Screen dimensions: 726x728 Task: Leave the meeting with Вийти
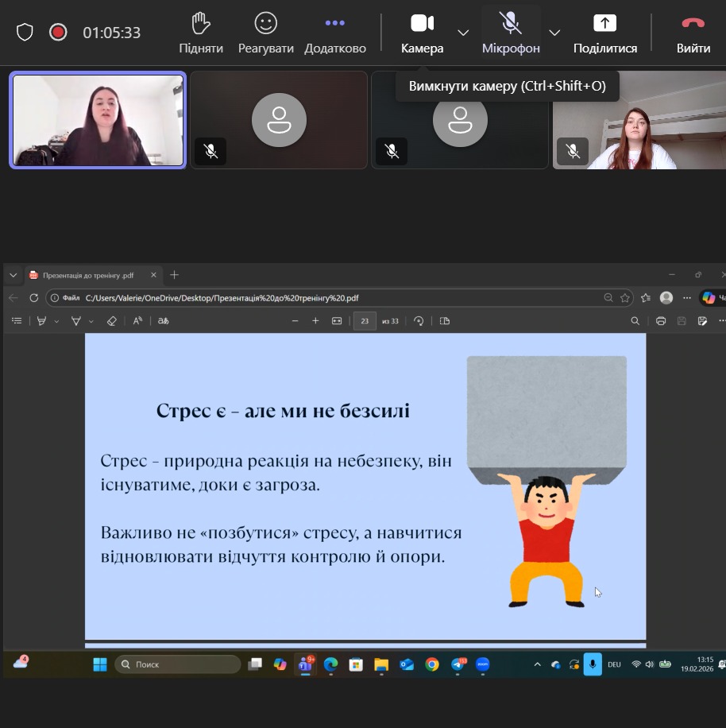pos(693,33)
